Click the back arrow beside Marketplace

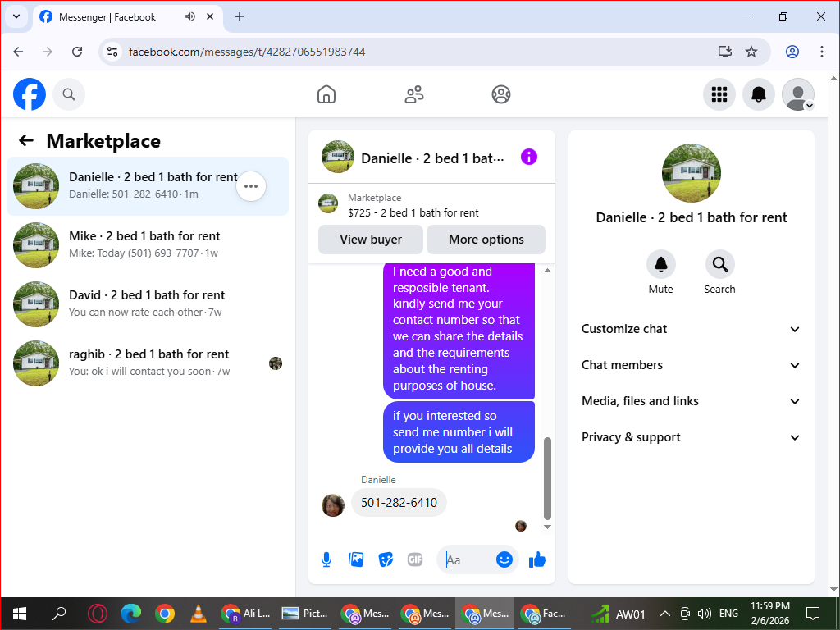click(25, 140)
